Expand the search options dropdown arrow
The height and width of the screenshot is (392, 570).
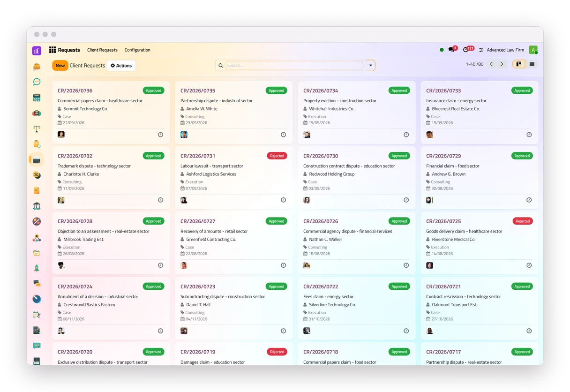370,66
